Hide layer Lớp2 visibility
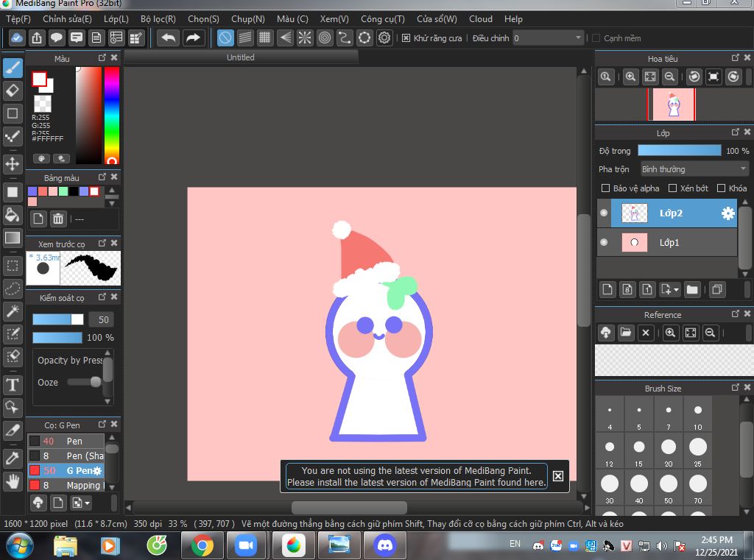Viewport: 754px width, 560px height. 604,213
